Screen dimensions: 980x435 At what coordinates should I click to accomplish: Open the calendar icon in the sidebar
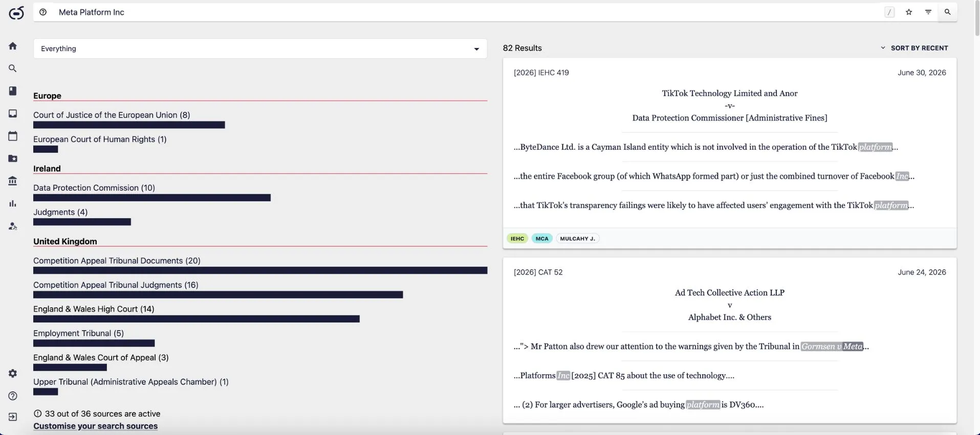pyautogui.click(x=13, y=136)
